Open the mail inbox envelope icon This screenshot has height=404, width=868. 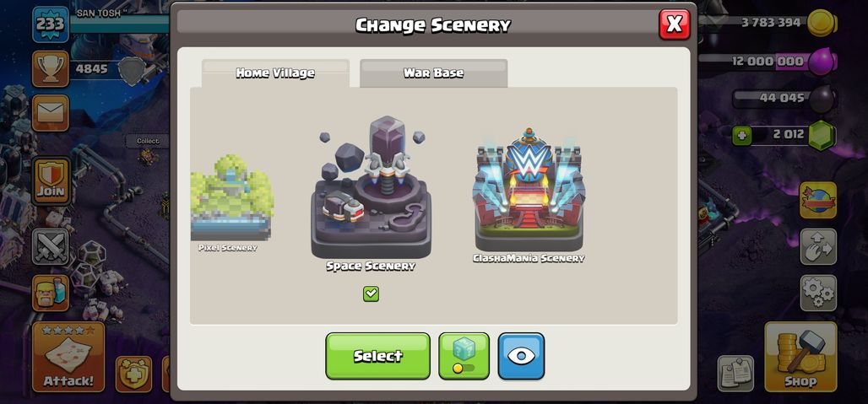point(51,113)
